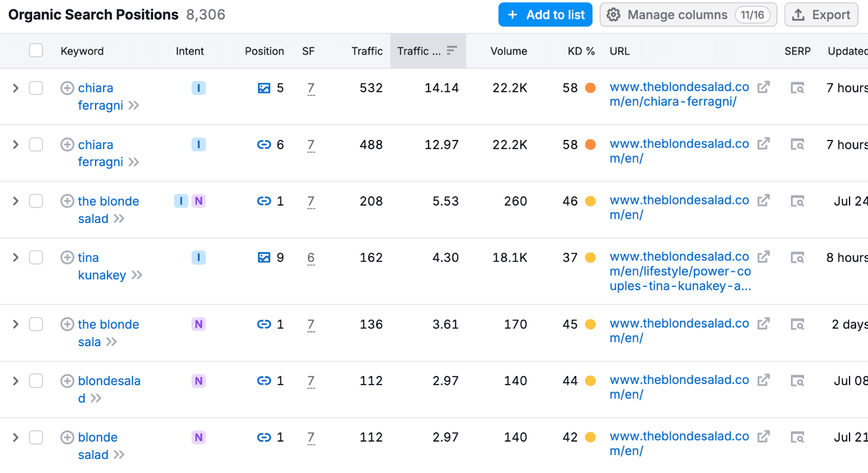The height and width of the screenshot is (473, 868).
Task: Sort table by KD % column header
Action: (x=581, y=51)
